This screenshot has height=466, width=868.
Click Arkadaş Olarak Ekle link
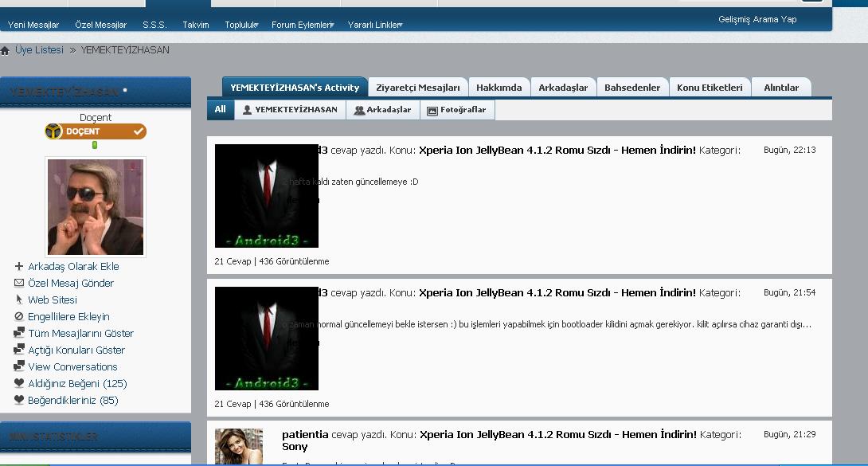click(73, 266)
